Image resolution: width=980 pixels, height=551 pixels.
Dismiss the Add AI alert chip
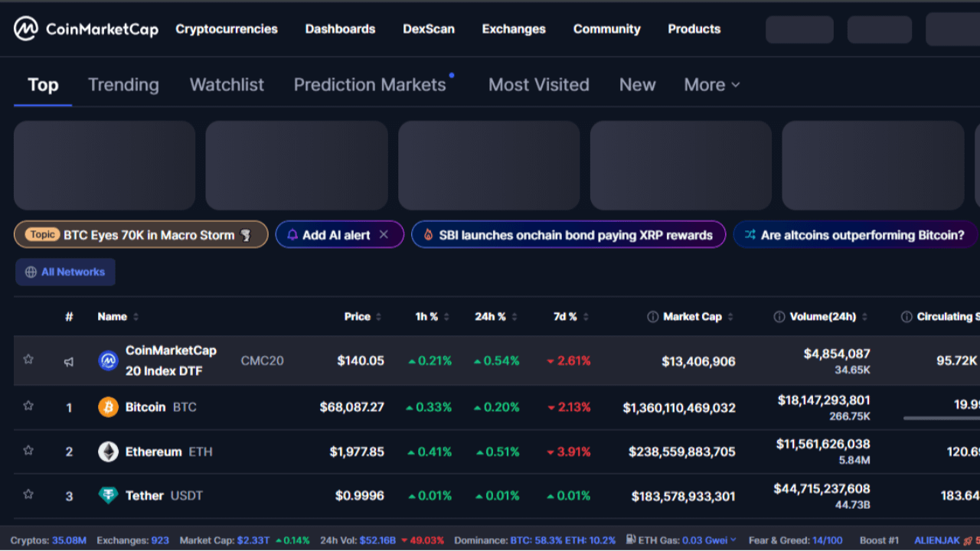384,235
